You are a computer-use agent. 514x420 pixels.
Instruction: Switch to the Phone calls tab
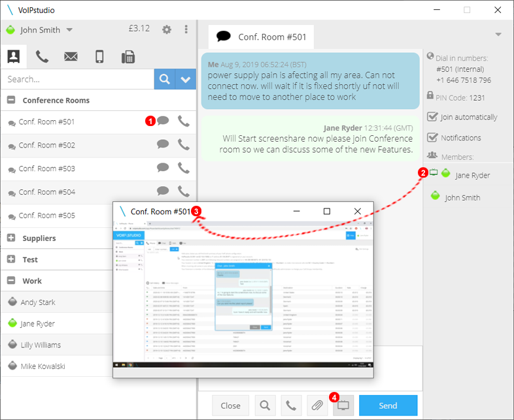tap(42, 57)
